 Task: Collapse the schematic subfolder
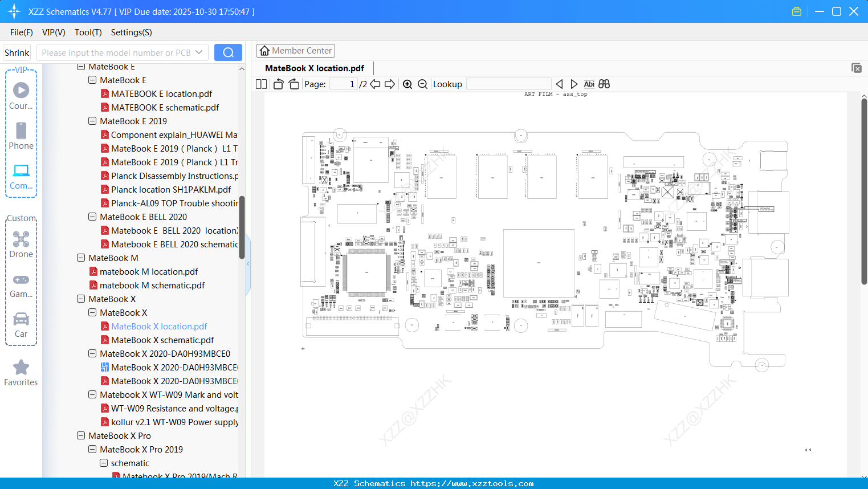point(104,463)
